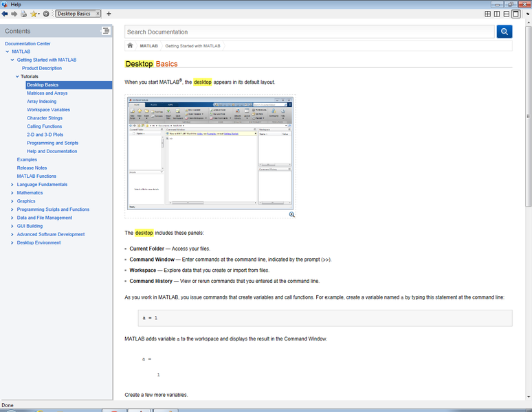Go back with the blue Back arrow
The height and width of the screenshot is (412, 532).
[5, 14]
